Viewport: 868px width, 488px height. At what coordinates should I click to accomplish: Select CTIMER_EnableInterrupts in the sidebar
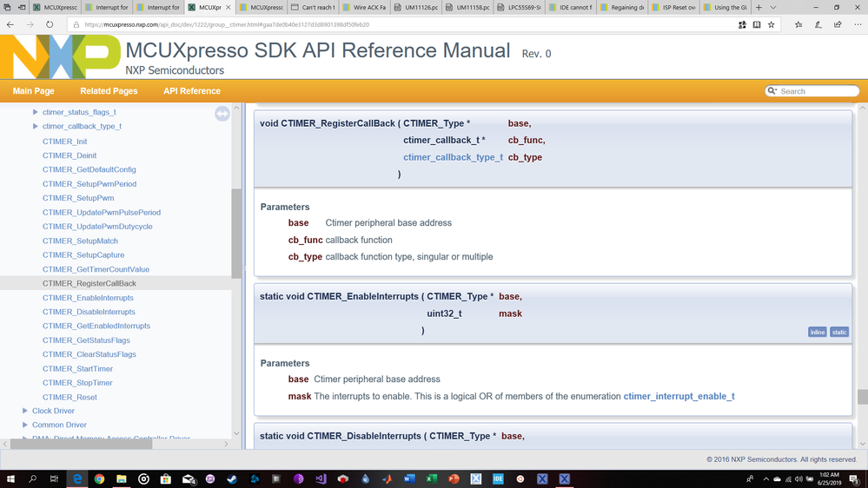[88, 298]
